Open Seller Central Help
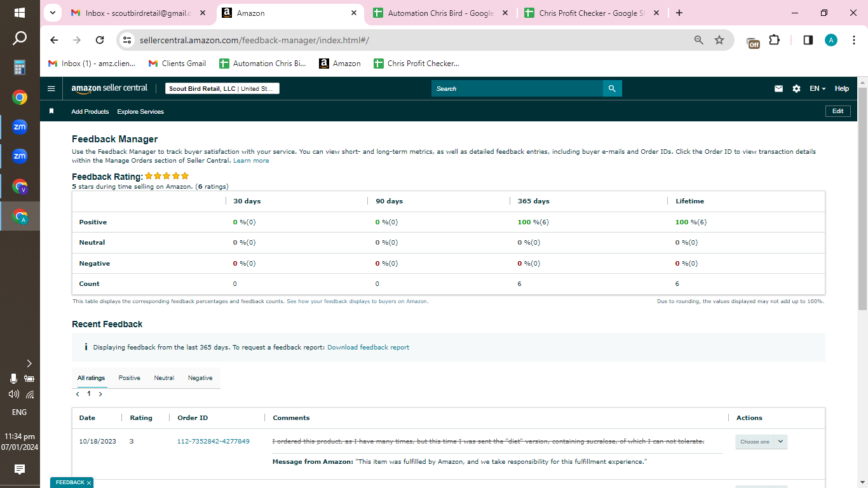This screenshot has height=488, width=868. pos(841,89)
